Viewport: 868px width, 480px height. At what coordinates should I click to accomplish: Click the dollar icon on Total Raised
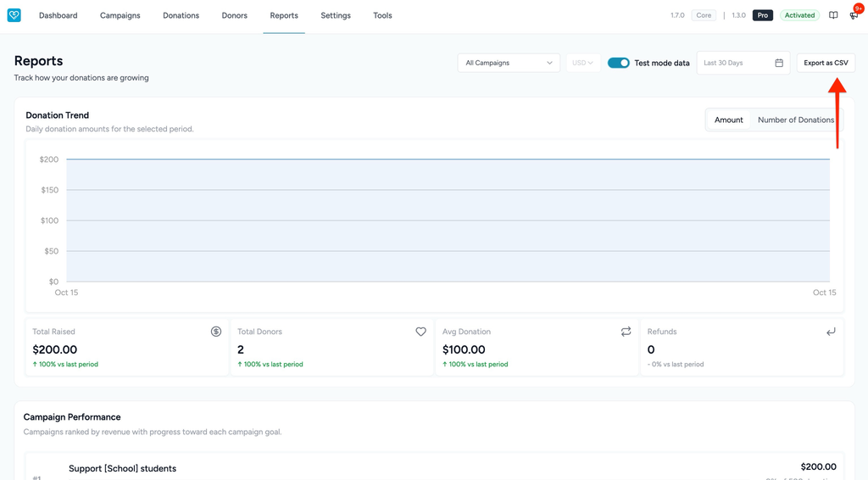tap(216, 331)
